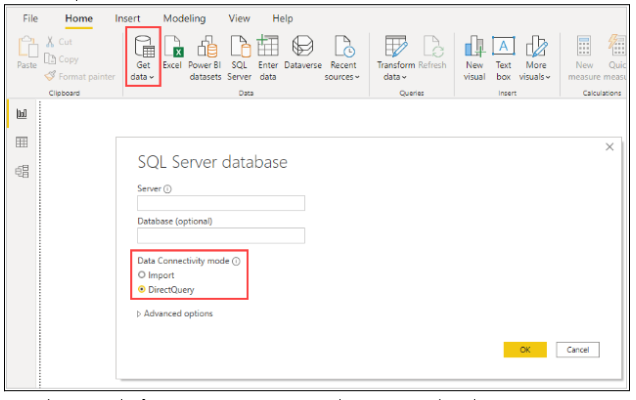636x400 pixels.
Task: Select the Import connectivity mode
Action: pos(142,274)
